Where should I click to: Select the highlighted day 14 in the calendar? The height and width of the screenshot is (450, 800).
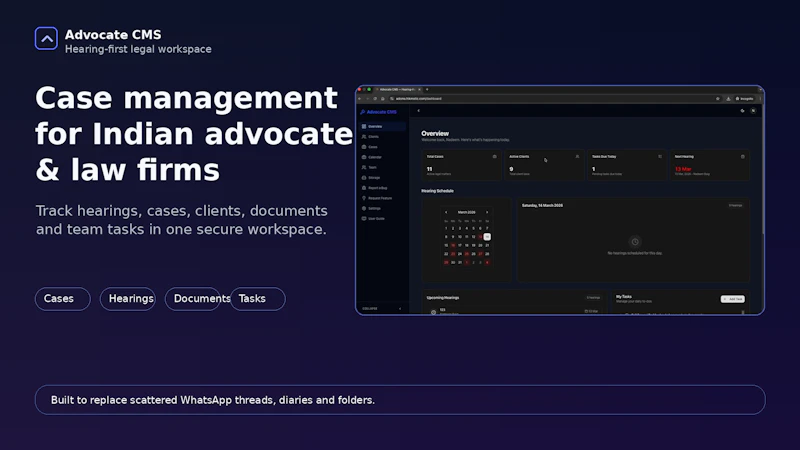(x=487, y=237)
